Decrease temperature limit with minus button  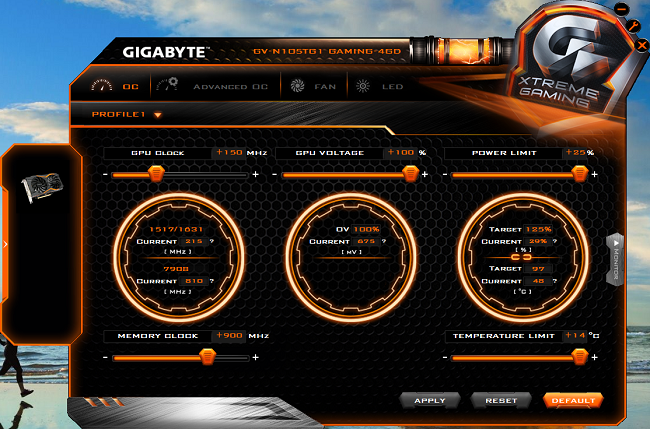tap(445, 357)
